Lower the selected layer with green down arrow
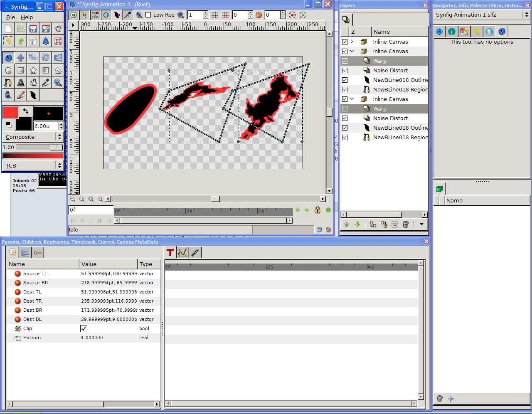Image resolution: width=532 pixels, height=414 pixels. click(x=357, y=224)
